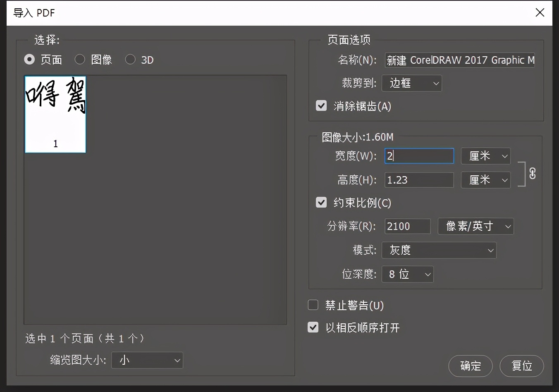Open the 模式 dropdown showing 灰度
The width and height of the screenshot is (559, 392).
[x=439, y=250]
